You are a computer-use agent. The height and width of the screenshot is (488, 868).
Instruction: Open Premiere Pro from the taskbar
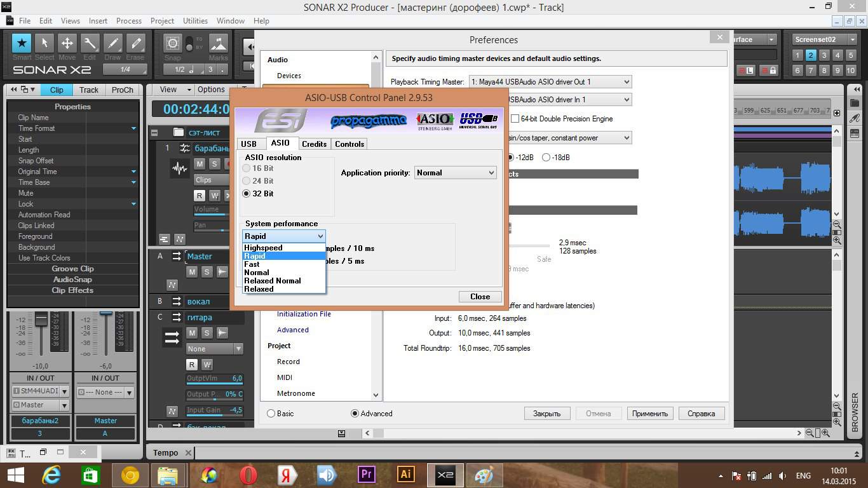366,475
